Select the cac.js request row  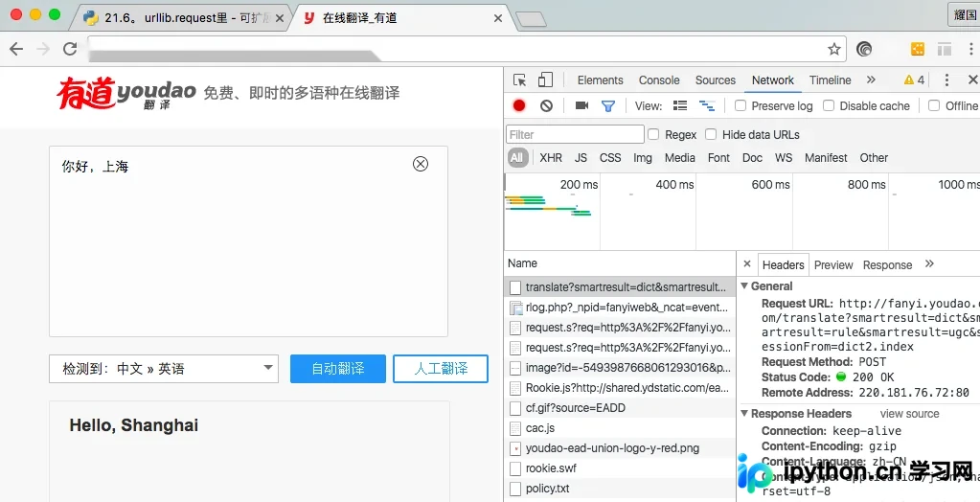tap(620, 427)
